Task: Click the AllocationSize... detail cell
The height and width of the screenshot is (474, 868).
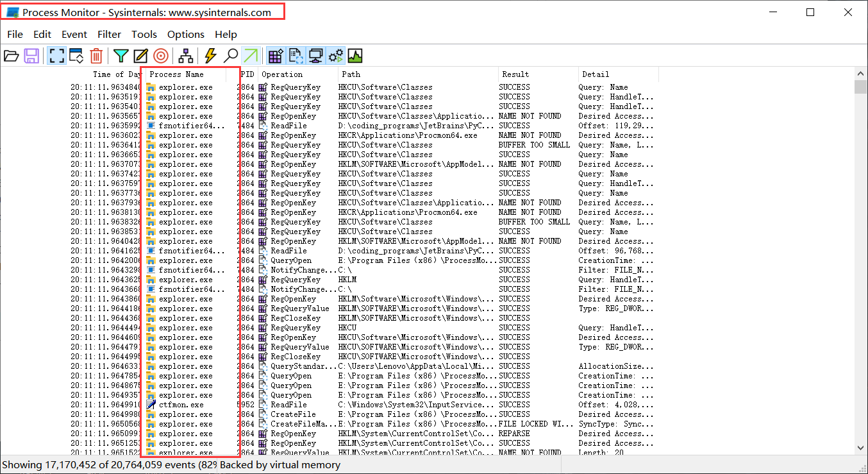Action: point(616,366)
